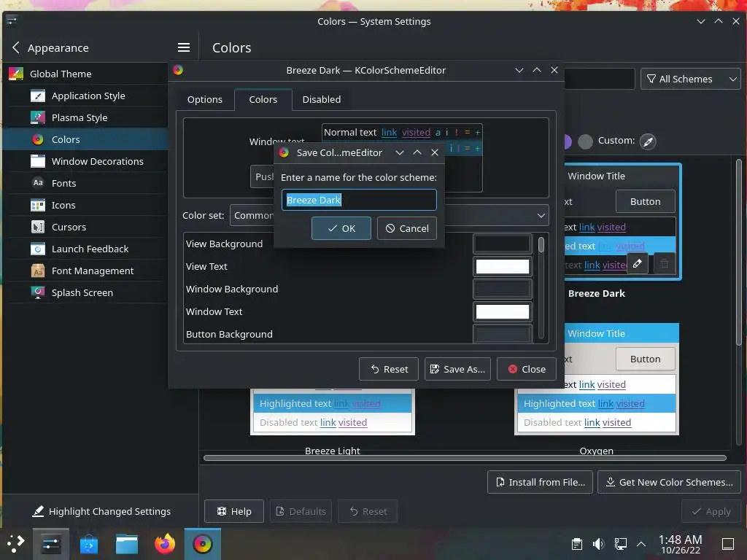Click the Launch Feedback icon
Viewport: 747px width, 560px height.
(38, 249)
